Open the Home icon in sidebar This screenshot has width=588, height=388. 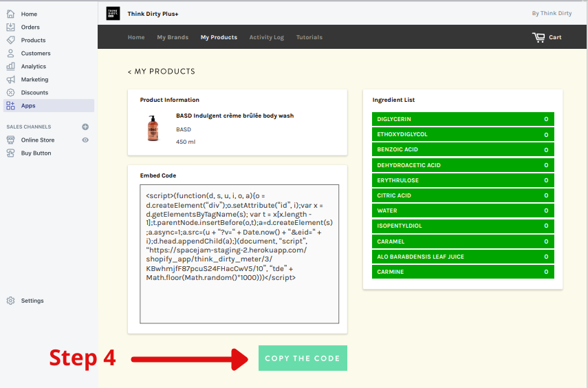coord(10,14)
